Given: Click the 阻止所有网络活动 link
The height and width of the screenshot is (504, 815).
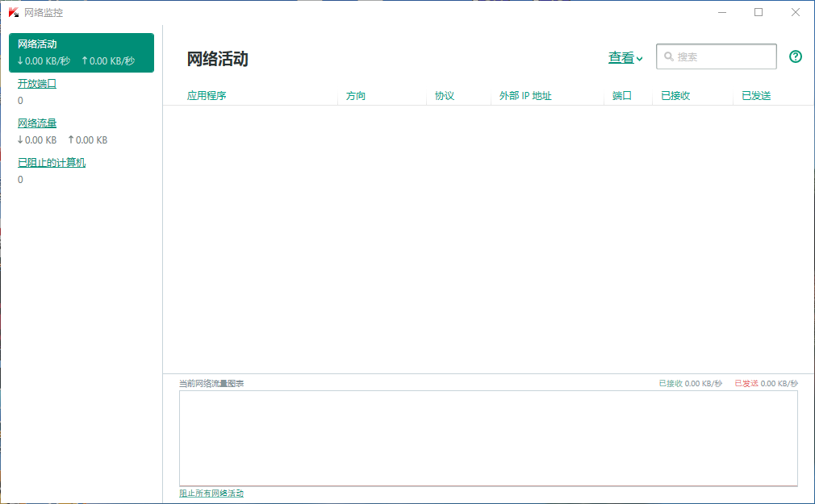Looking at the screenshot, I should tap(211, 493).
